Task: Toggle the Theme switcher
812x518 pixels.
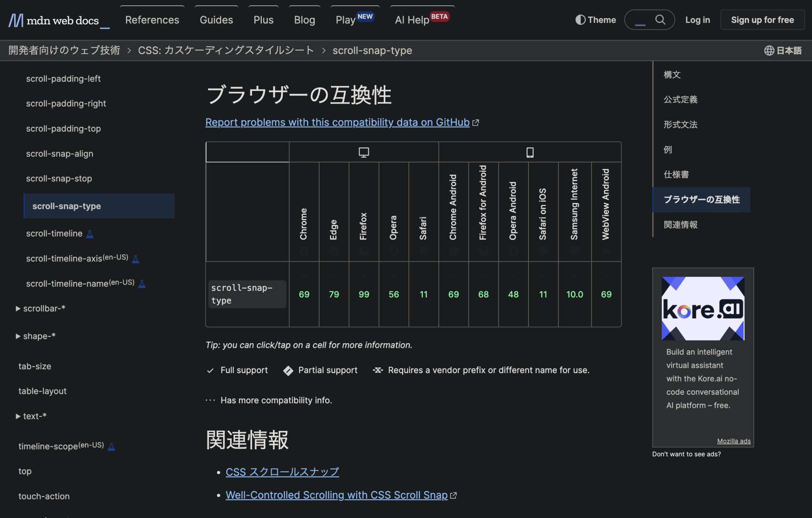Action: 595,20
